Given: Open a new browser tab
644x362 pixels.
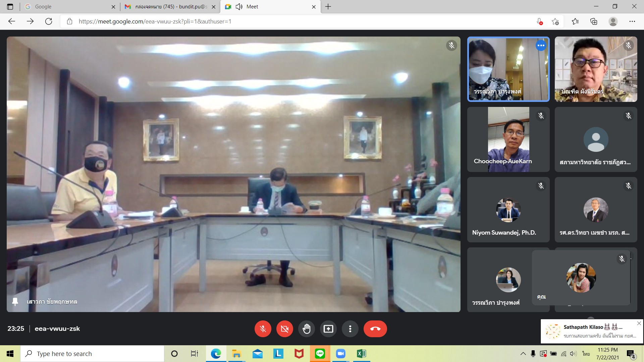Looking at the screenshot, I should click(328, 7).
